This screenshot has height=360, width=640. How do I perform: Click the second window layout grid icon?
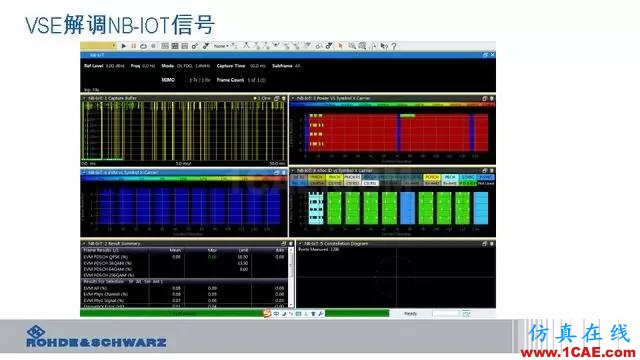pos(175,46)
